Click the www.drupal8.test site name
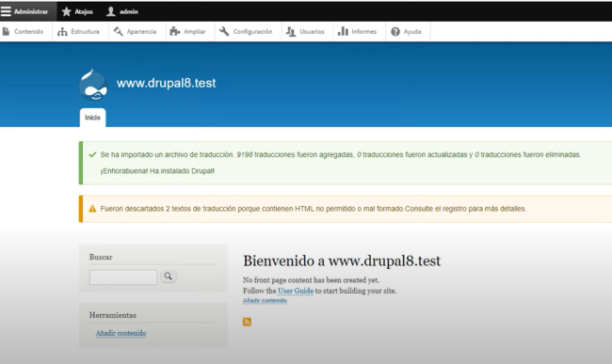 167,83
